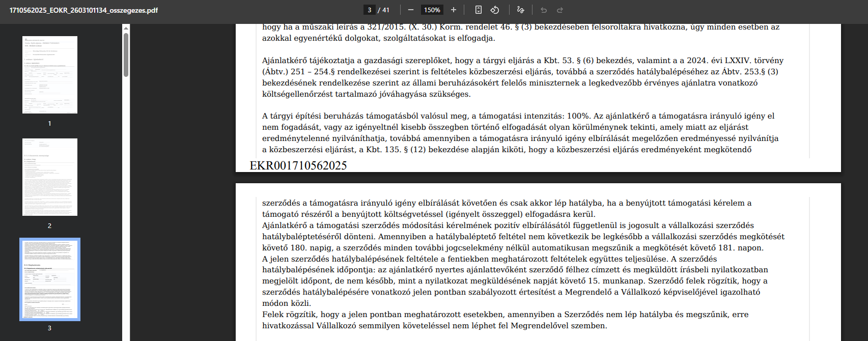Click the zoom in plus button

(x=454, y=10)
